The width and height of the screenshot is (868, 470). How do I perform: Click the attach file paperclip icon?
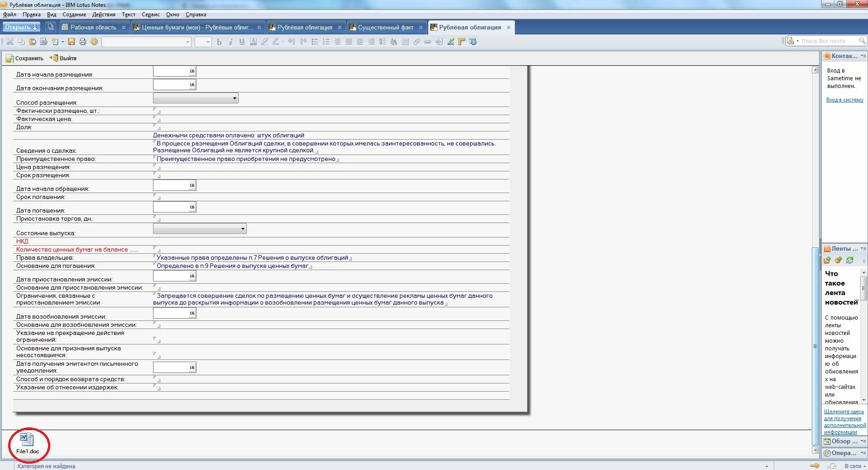417,42
